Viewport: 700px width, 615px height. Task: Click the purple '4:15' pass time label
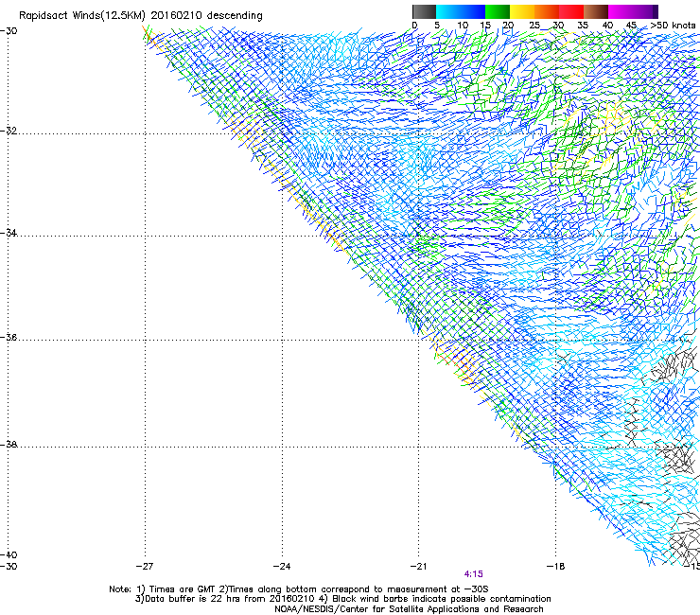click(x=474, y=574)
